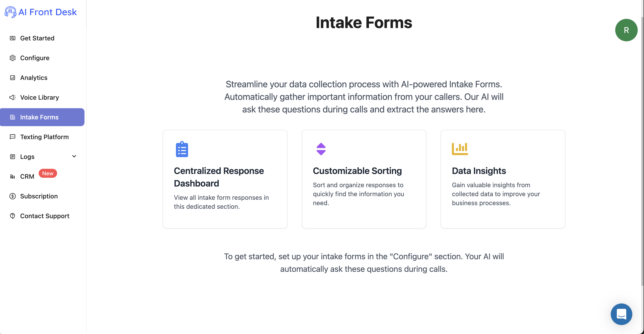Click the 'Streamline your data collection' paragraph
The image size is (644, 334).
364,97
